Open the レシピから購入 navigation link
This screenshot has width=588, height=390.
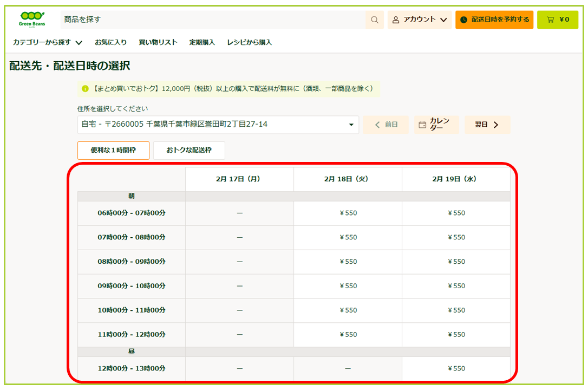[x=249, y=41]
